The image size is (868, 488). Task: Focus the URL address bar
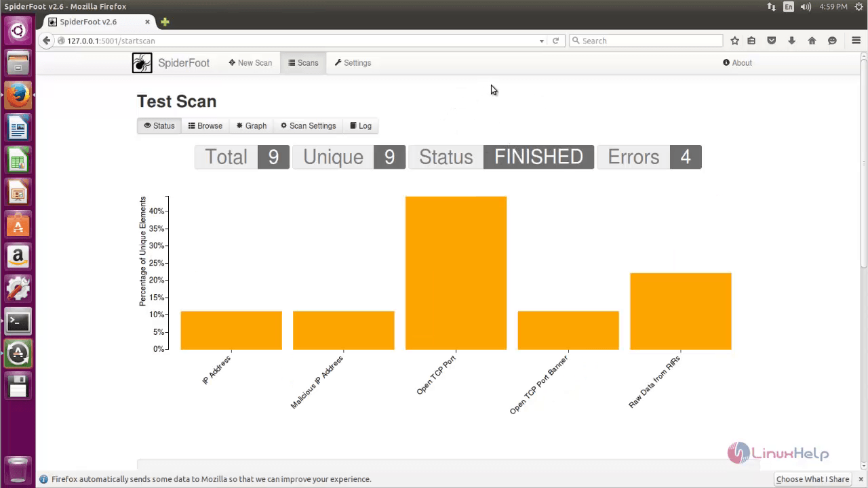(x=298, y=41)
